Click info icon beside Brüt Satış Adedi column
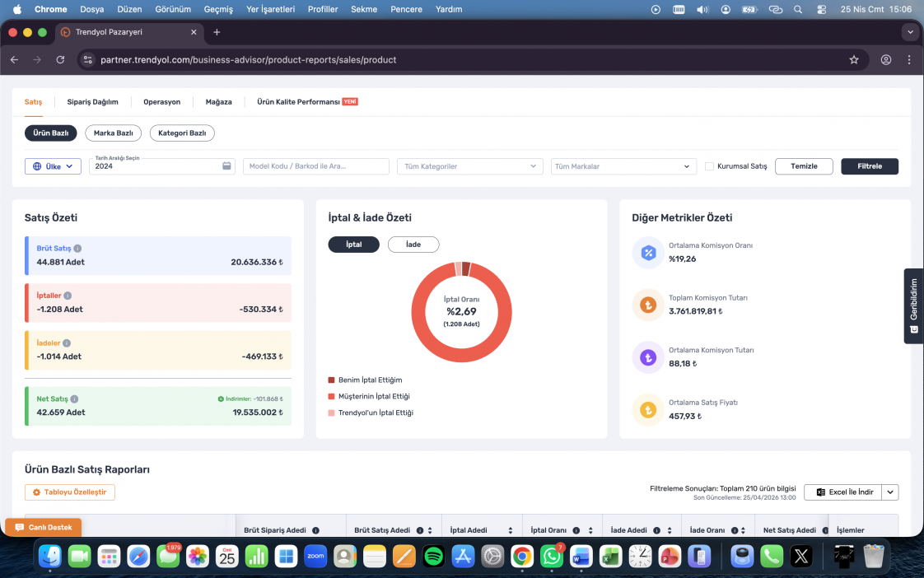Screen dimensions: 924x578 point(420,530)
